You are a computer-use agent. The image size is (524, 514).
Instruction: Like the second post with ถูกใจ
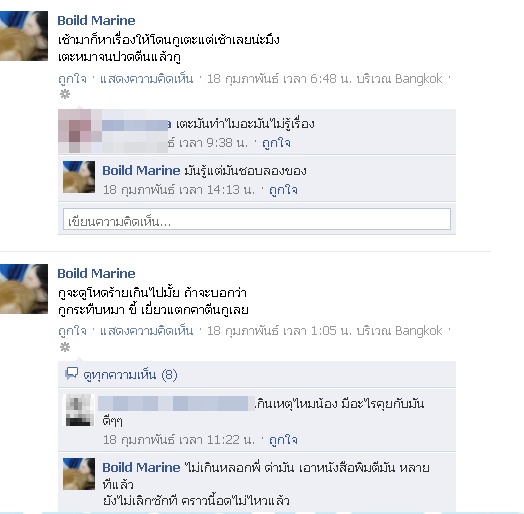pyautogui.click(x=72, y=331)
